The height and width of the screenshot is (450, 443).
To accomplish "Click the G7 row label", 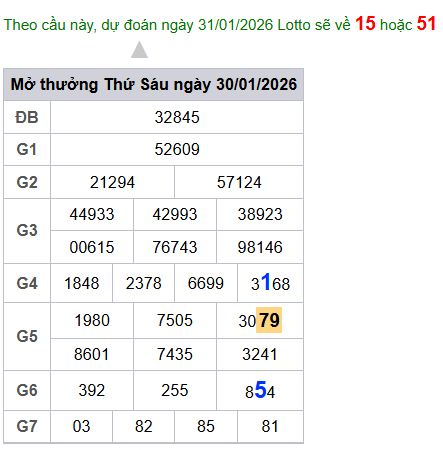I will (x=27, y=427).
